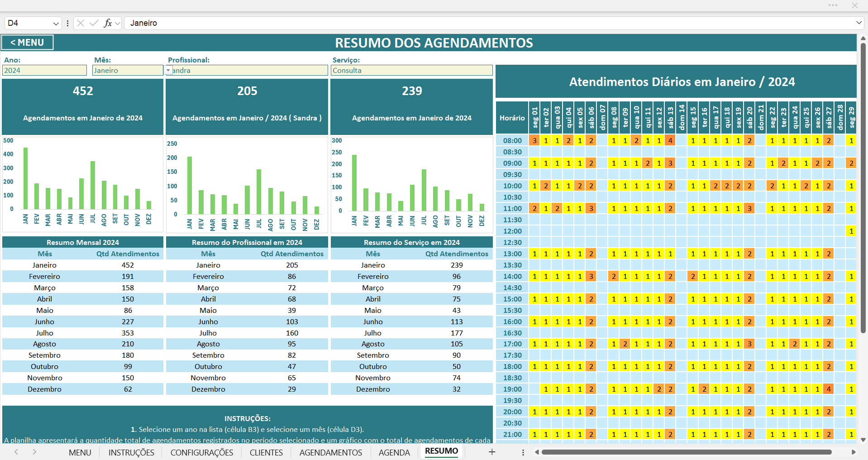Click the 239 service appointments card
Image resolution: width=868 pixels, height=460 pixels.
pos(412,106)
